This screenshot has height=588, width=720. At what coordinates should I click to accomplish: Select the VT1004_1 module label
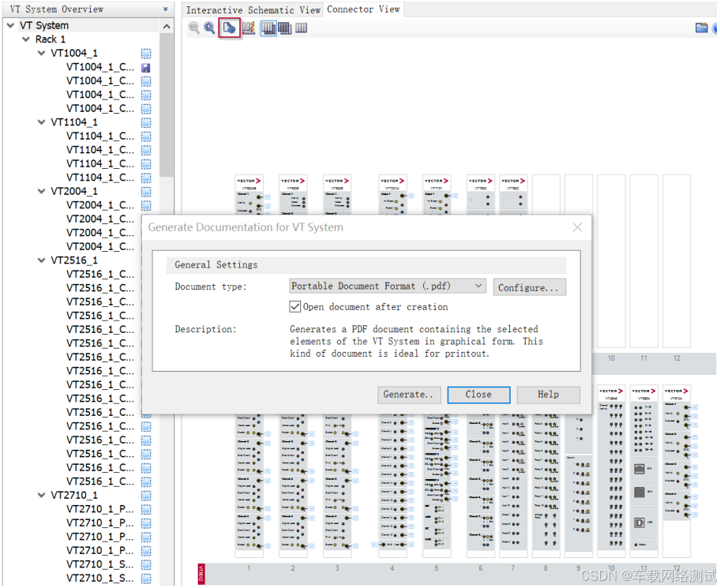pyautogui.click(x=74, y=53)
